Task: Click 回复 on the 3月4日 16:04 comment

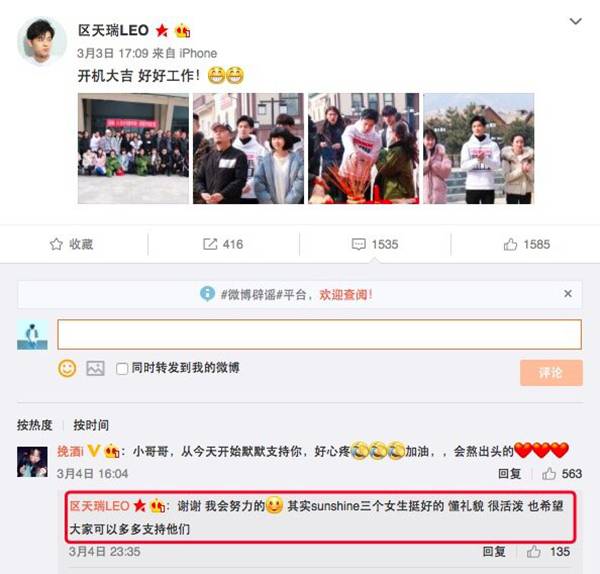Action: (x=509, y=474)
